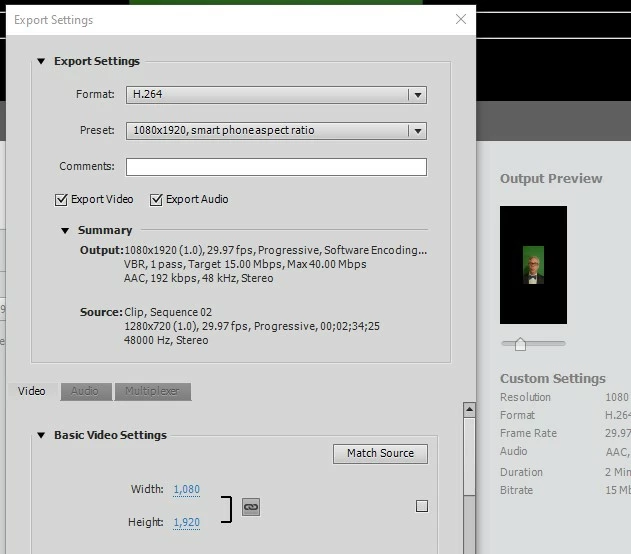Viewport: 631px width, 554px height.
Task: Click the Match Source button
Action: [x=380, y=454]
